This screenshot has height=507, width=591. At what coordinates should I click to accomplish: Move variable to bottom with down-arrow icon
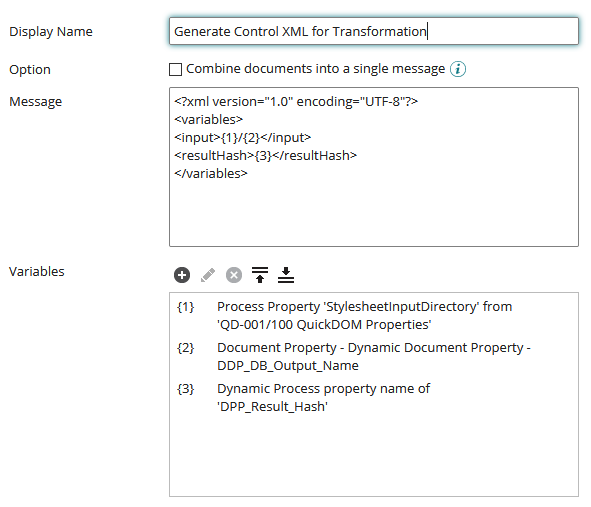point(286,275)
